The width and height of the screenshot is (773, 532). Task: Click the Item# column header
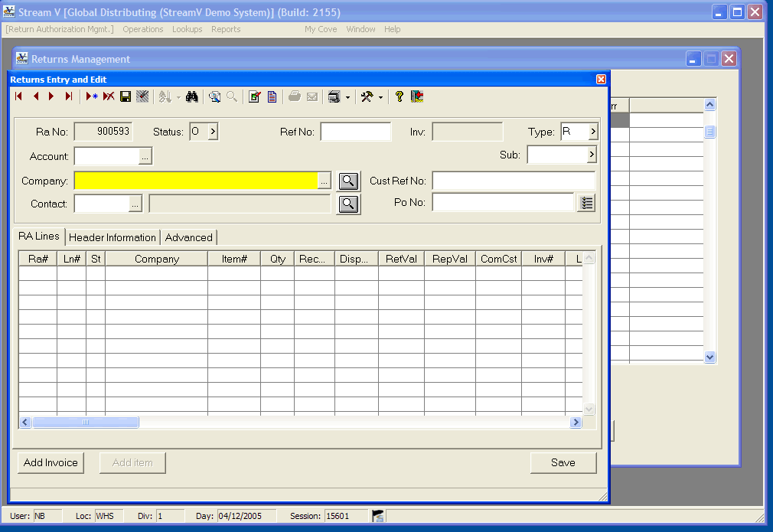click(234, 259)
